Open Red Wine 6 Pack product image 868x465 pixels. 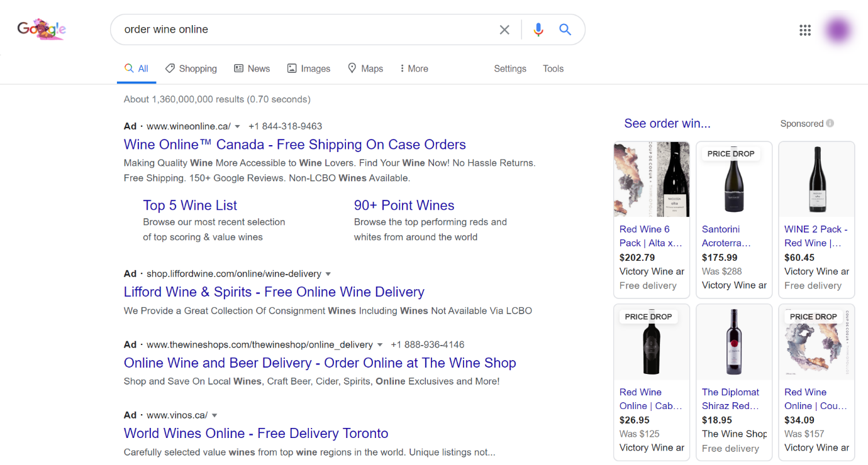[x=652, y=180]
